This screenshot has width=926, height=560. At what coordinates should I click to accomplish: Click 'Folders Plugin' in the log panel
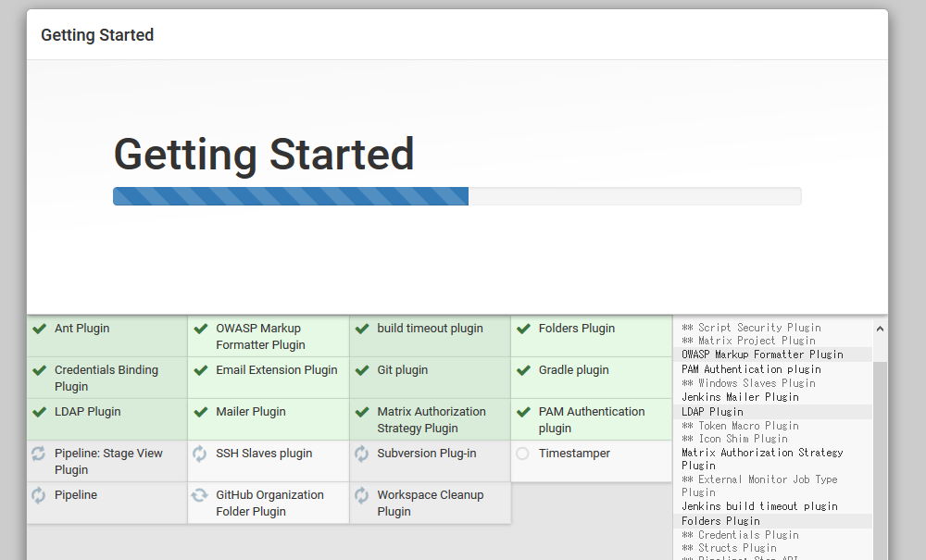pos(720,521)
